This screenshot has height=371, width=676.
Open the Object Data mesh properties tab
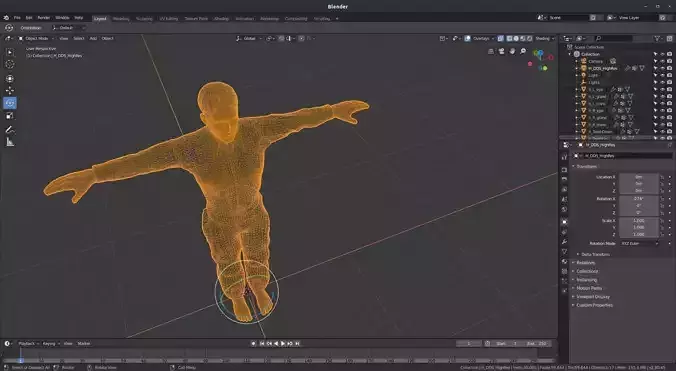coord(565,252)
